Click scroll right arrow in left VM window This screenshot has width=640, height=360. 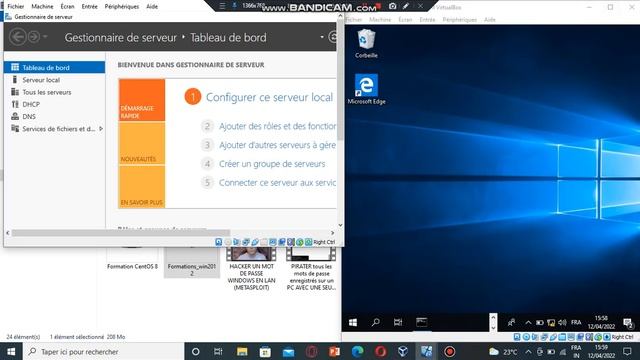point(332,233)
